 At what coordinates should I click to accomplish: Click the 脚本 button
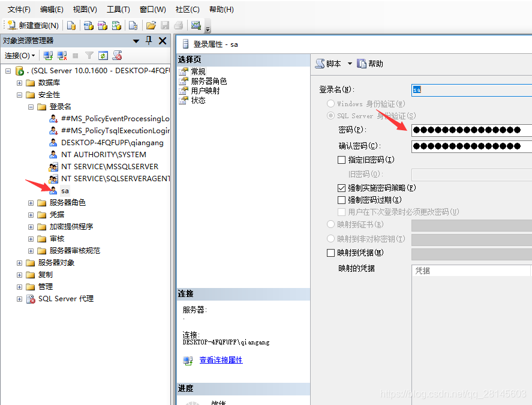pyautogui.click(x=328, y=64)
